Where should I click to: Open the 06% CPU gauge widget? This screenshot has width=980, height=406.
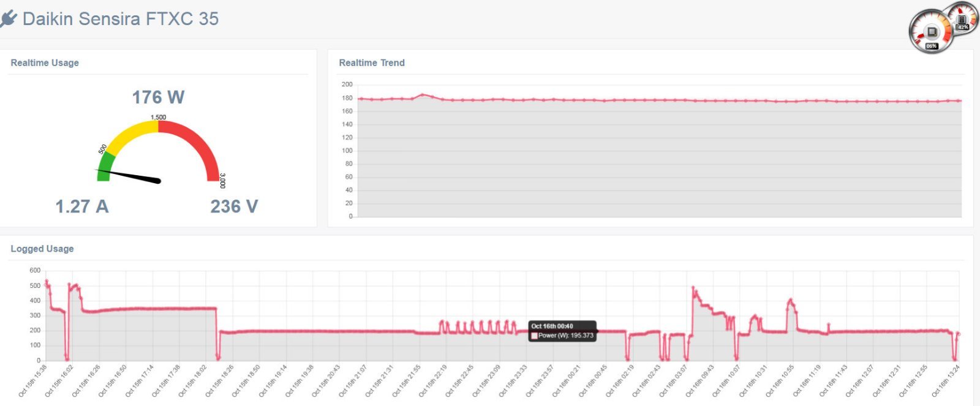931,32
